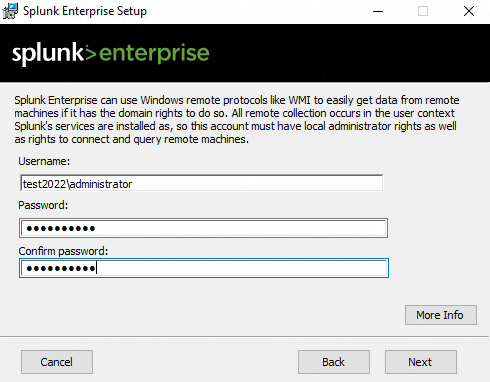Image resolution: width=490 pixels, height=382 pixels.
Task: Focus the Password field
Action: coord(203,228)
